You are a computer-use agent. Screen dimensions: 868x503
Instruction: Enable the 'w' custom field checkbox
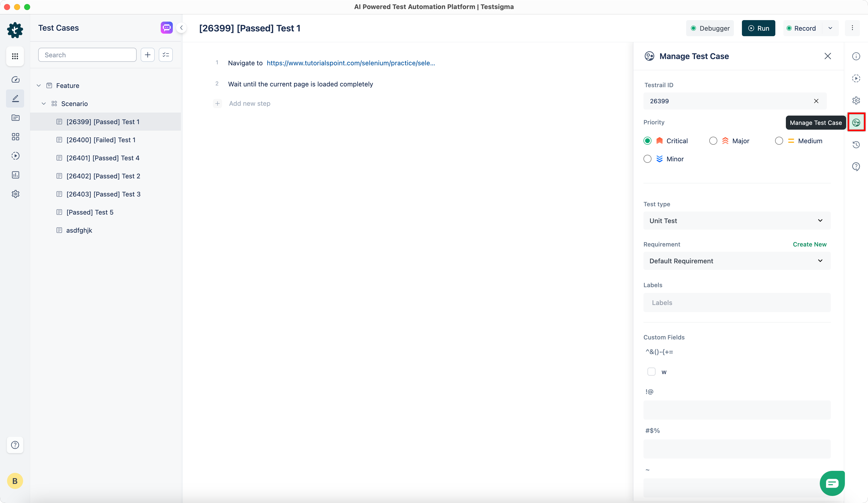652,372
